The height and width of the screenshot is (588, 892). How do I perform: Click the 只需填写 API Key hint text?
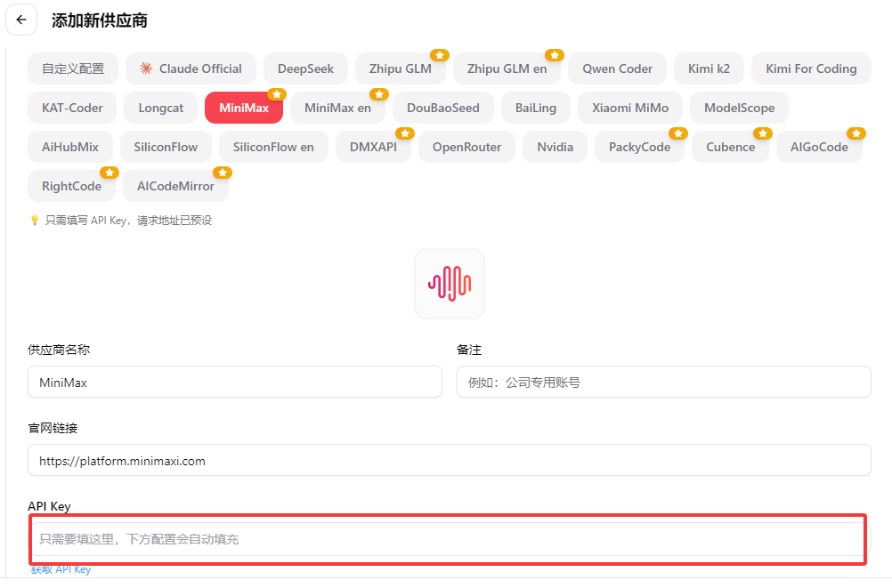coord(128,221)
